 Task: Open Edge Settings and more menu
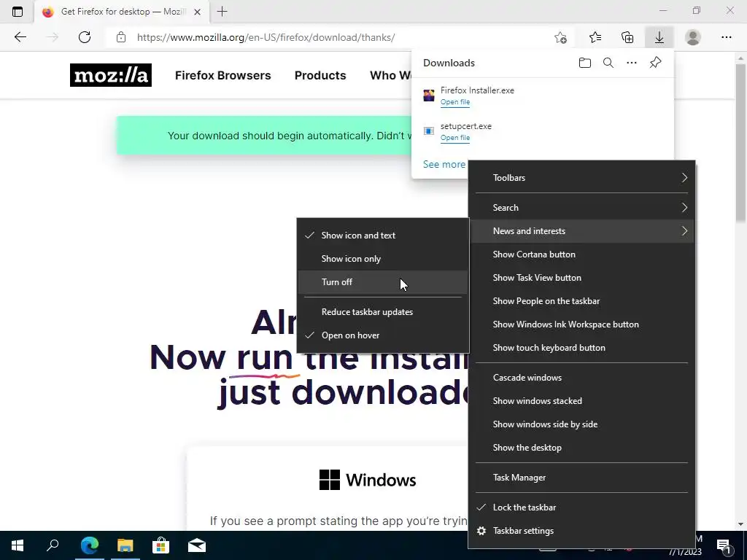[x=726, y=37]
